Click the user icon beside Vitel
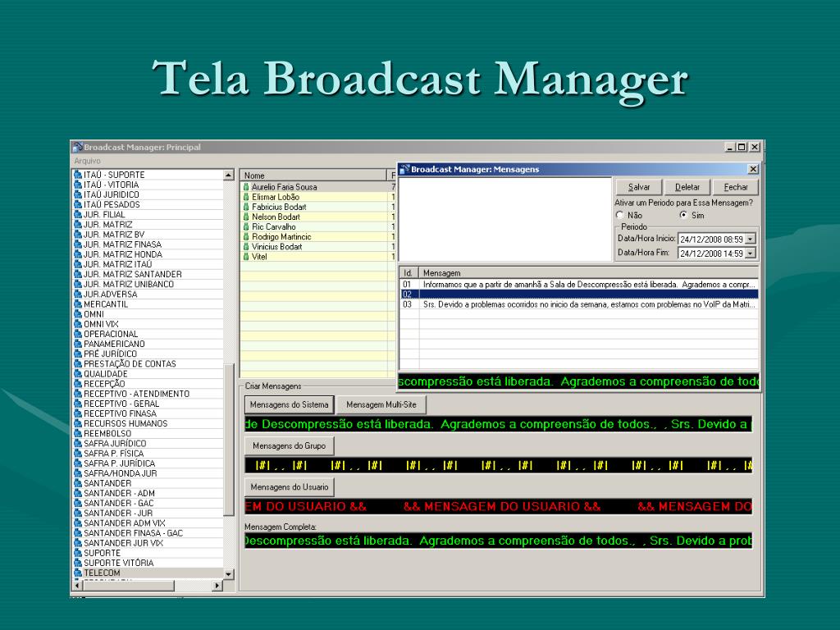840x630 pixels. click(x=246, y=257)
